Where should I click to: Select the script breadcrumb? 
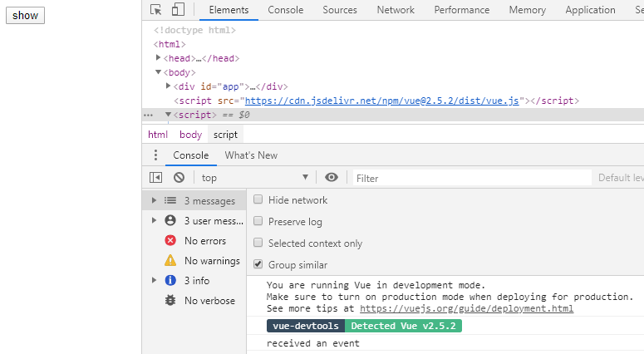click(225, 135)
